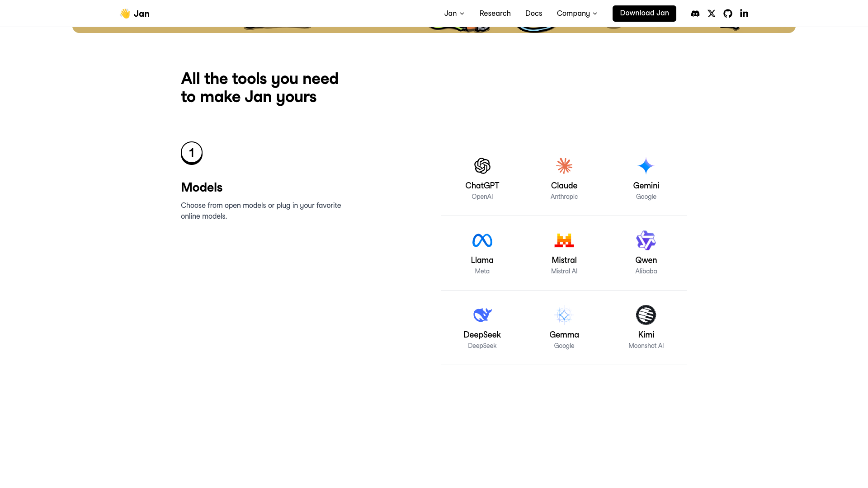The width and height of the screenshot is (868, 488).
Task: Open the GitHub icon link
Action: tap(728, 14)
